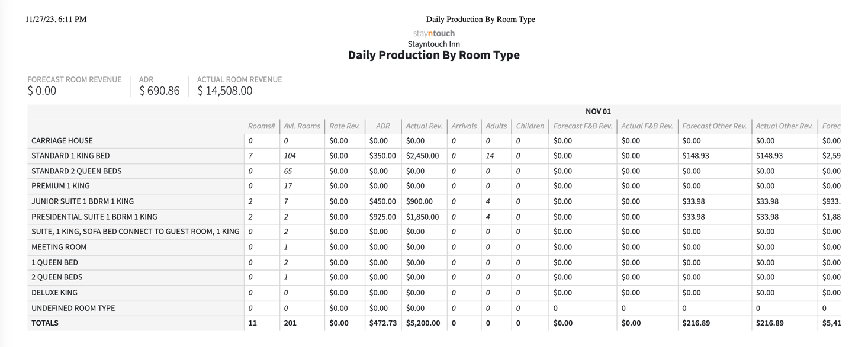The height and width of the screenshot is (347, 868).
Task: Select the Stayntouch Inn property name
Action: [x=434, y=44]
